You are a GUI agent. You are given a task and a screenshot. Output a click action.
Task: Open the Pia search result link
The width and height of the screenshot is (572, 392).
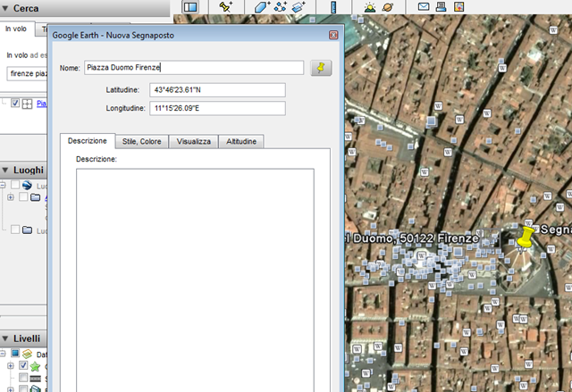(x=42, y=104)
